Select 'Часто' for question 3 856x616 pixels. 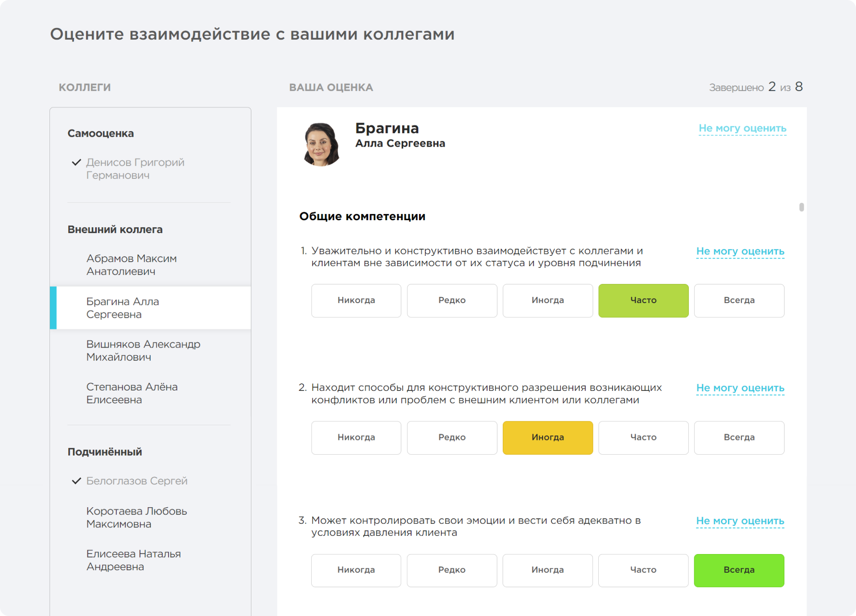coord(643,570)
